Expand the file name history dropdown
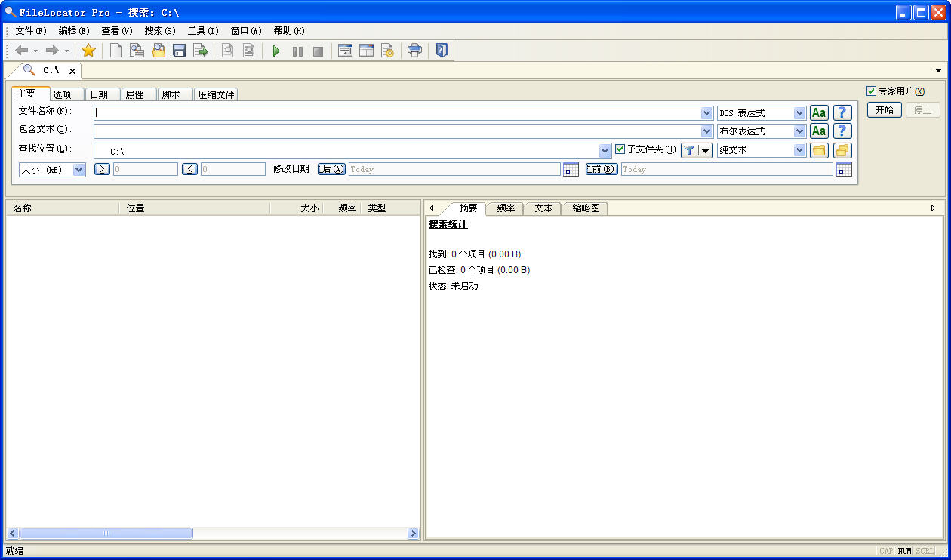This screenshot has height=560, width=951. coord(707,113)
